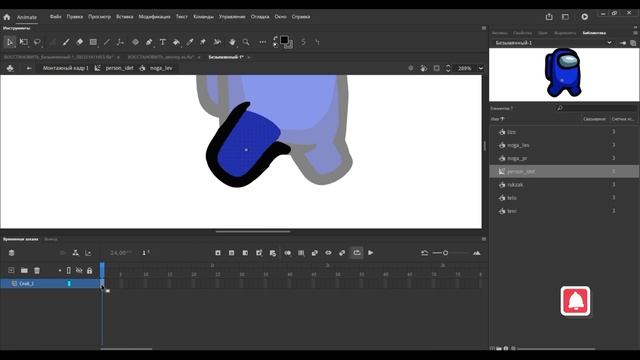Screen dimensions: 640x360
Task: Toggle onion skin button
Action: [x=288, y=253]
